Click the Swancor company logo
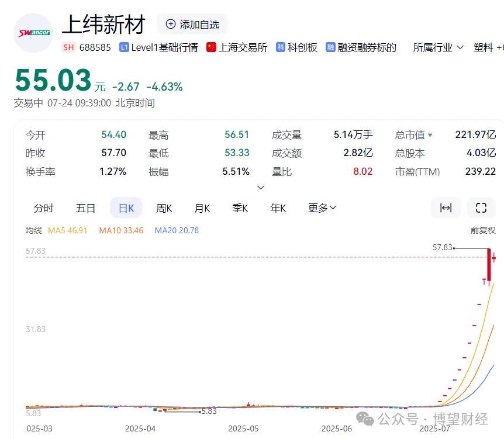Screen dimensions: 504x439 pyautogui.click(x=33, y=33)
